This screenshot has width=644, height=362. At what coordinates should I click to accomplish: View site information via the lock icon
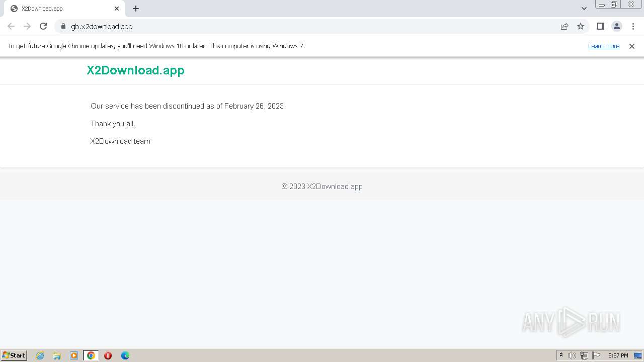pyautogui.click(x=63, y=26)
